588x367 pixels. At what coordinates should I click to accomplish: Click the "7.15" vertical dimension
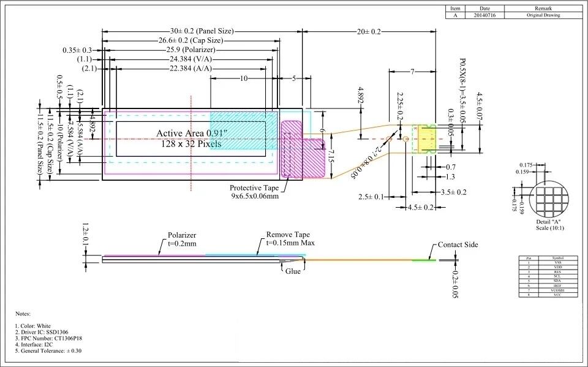[x=330, y=156]
